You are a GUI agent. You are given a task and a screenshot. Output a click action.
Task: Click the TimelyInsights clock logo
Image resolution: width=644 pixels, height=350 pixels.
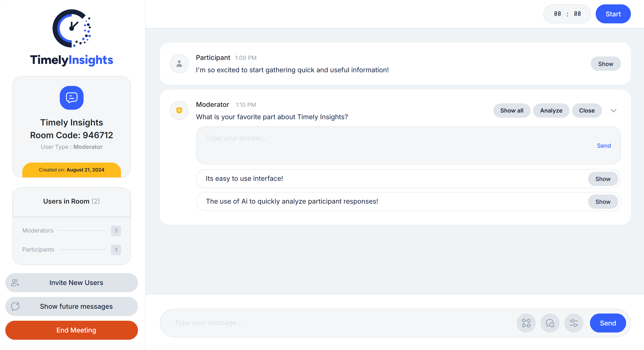pos(72,28)
